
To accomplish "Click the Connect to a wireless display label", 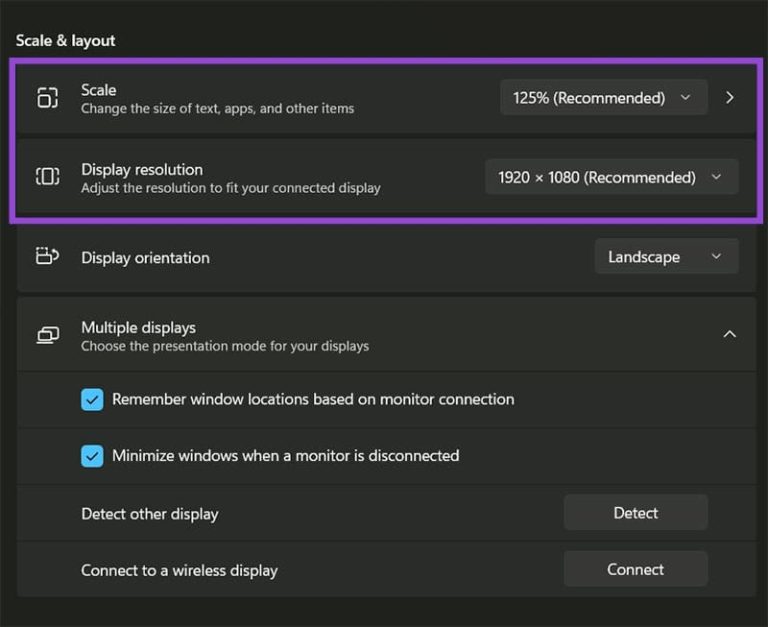I will pos(179,570).
